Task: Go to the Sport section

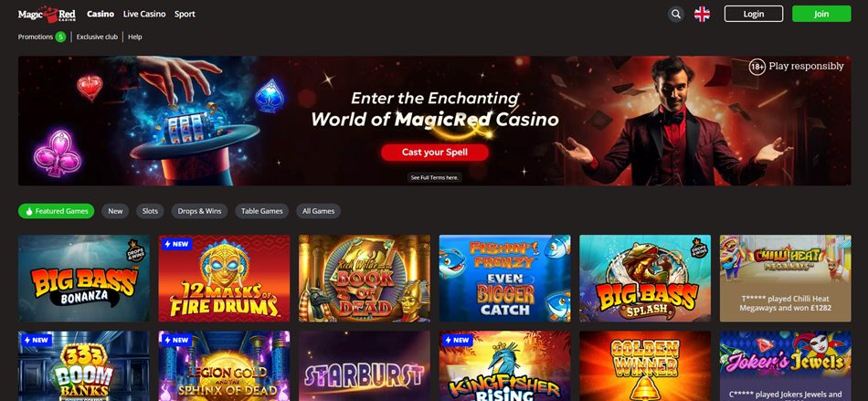Action: click(x=185, y=14)
